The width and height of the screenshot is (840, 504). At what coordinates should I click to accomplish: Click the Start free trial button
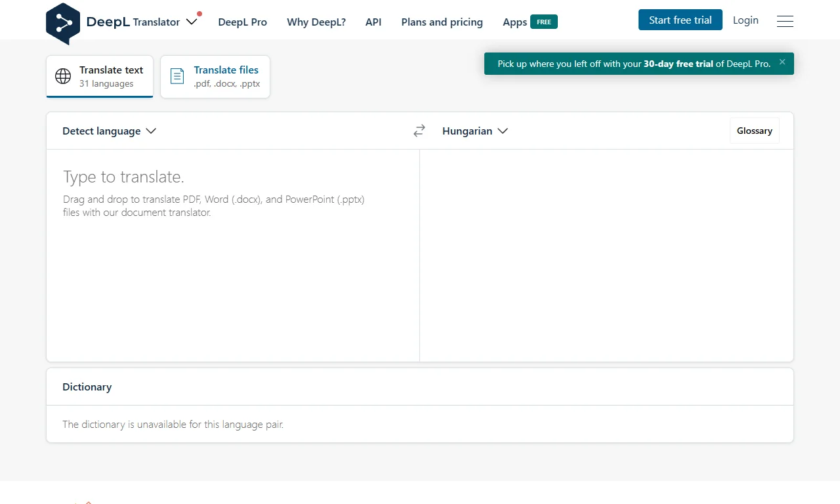pyautogui.click(x=680, y=20)
